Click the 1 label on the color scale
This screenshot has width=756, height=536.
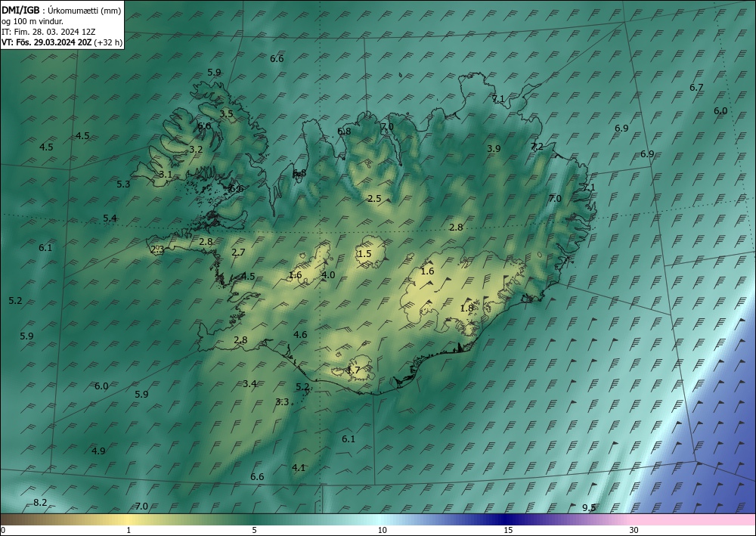pyautogui.click(x=129, y=531)
